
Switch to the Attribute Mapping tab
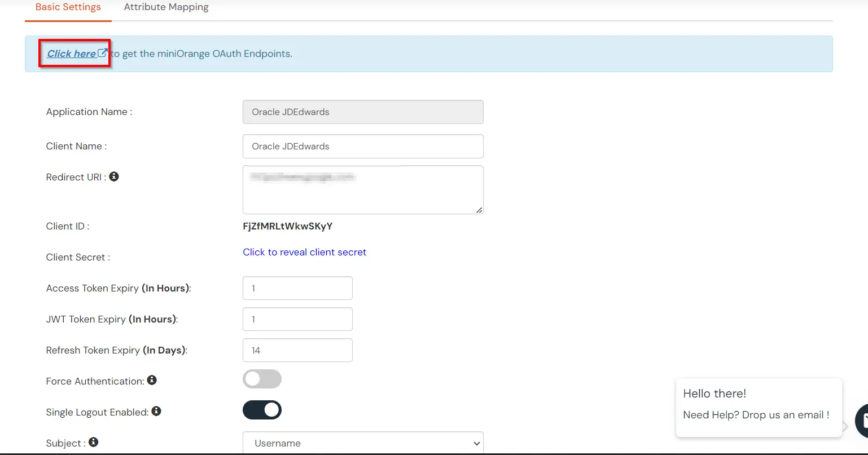point(166,7)
